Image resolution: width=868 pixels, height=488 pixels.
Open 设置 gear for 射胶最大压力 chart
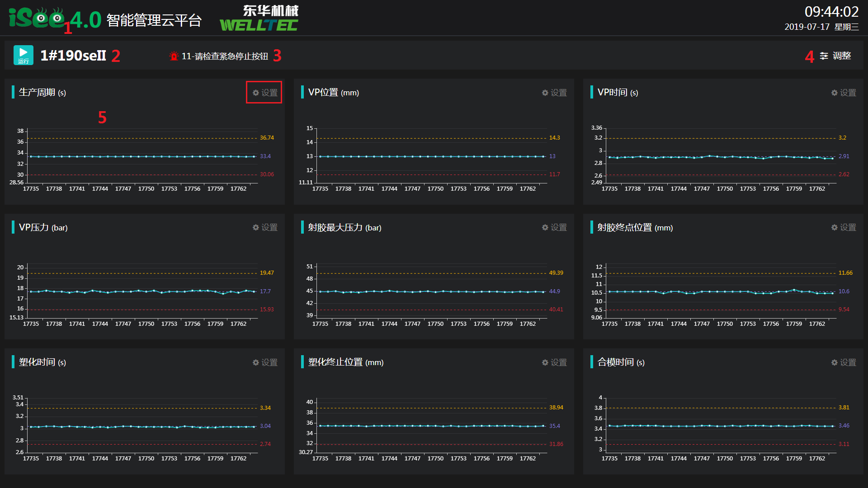(545, 227)
